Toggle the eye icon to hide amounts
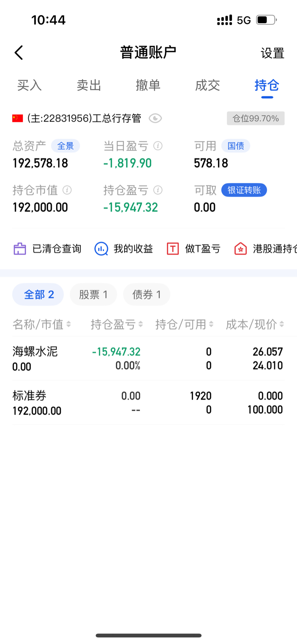This screenshot has width=297, height=644. click(155, 118)
